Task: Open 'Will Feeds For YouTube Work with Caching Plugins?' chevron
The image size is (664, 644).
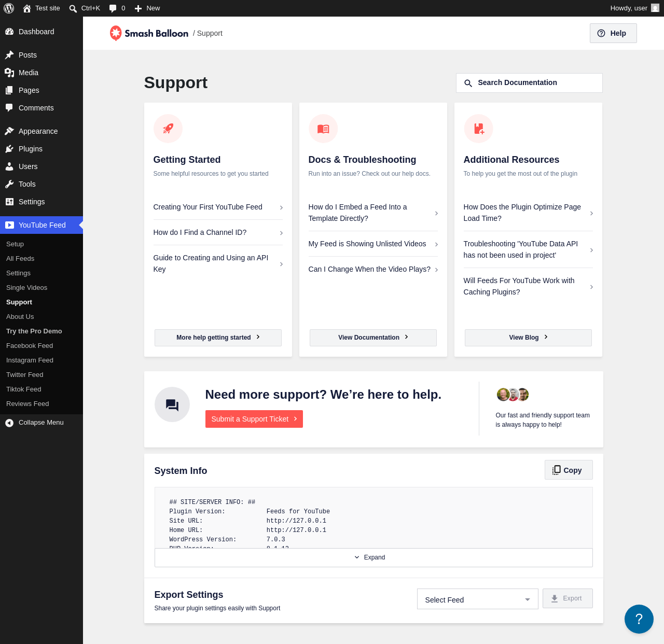Action: 591,287
